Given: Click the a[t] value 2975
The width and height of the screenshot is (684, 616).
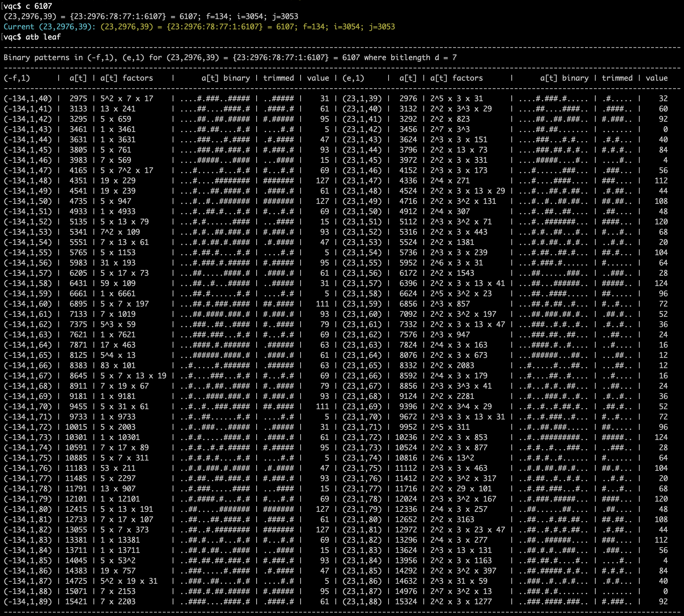Looking at the screenshot, I should click(x=78, y=99).
